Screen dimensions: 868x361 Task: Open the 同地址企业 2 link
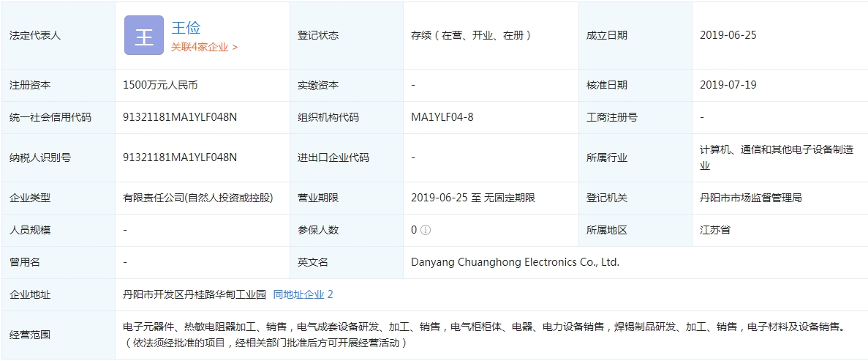[x=303, y=294]
